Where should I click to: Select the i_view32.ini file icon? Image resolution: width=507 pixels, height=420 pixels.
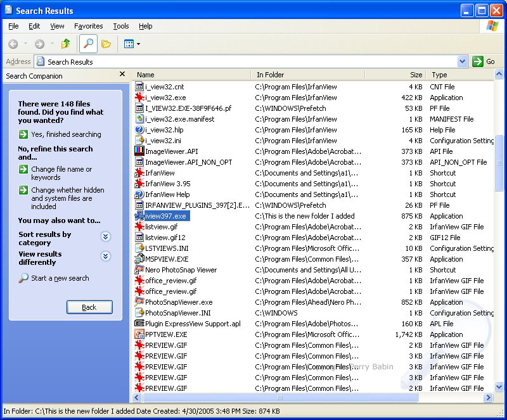click(x=139, y=141)
